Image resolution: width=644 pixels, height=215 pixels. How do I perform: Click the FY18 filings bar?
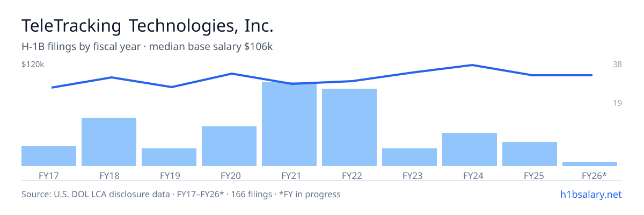coord(109,142)
